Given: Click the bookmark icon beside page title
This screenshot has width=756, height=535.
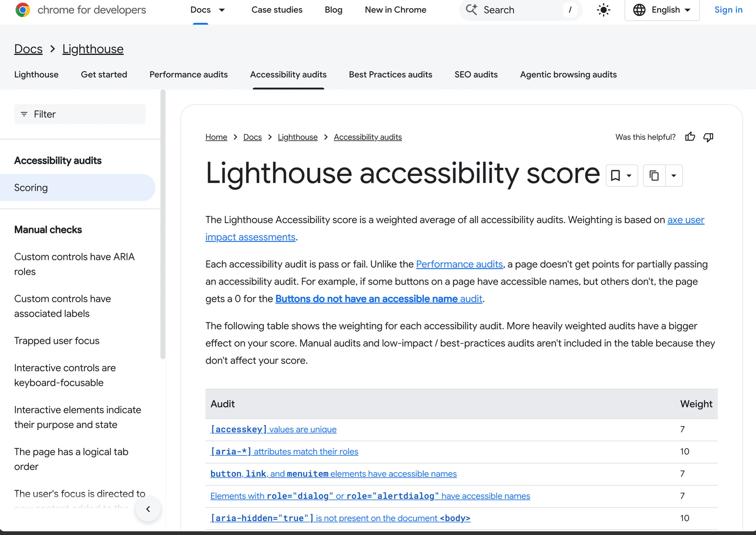Looking at the screenshot, I should click(615, 175).
